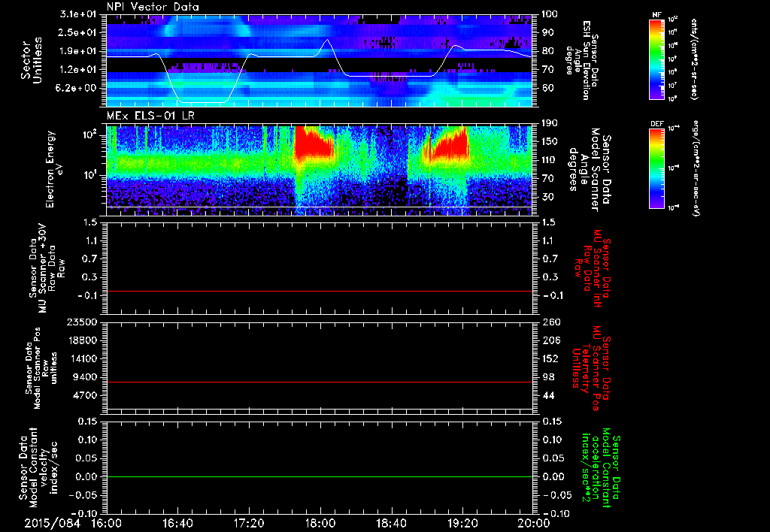The width and height of the screenshot is (770, 532).
Task: Click the ergs/(cm**2-sr-sec-eV) units label
Action: [x=696, y=168]
